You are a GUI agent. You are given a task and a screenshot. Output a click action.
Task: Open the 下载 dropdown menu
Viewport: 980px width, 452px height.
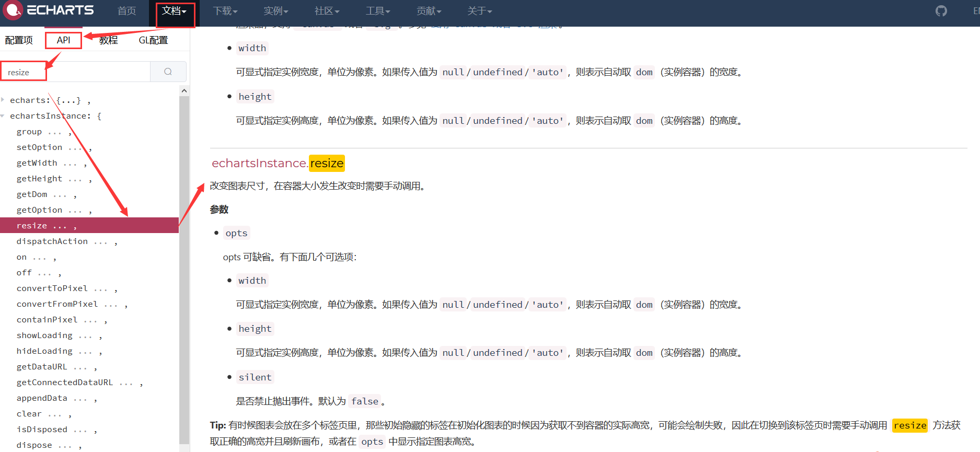225,11
